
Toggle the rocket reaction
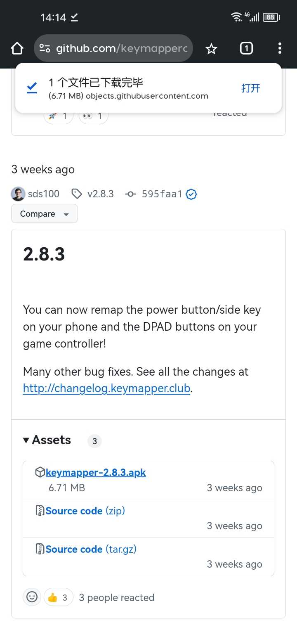tap(58, 116)
